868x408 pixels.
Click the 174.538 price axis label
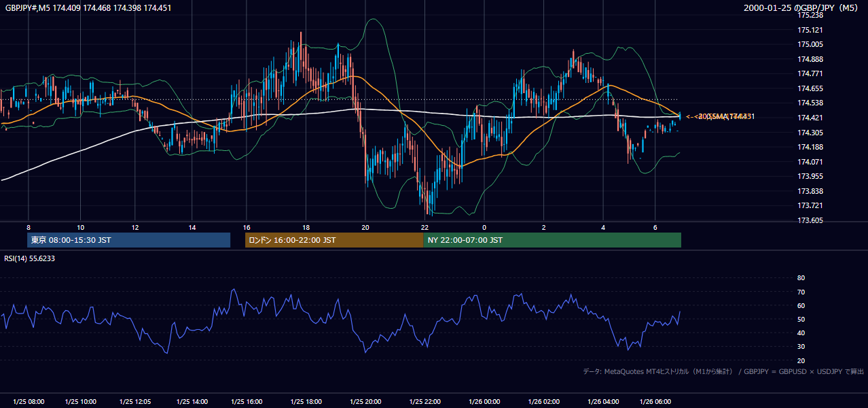[810, 103]
